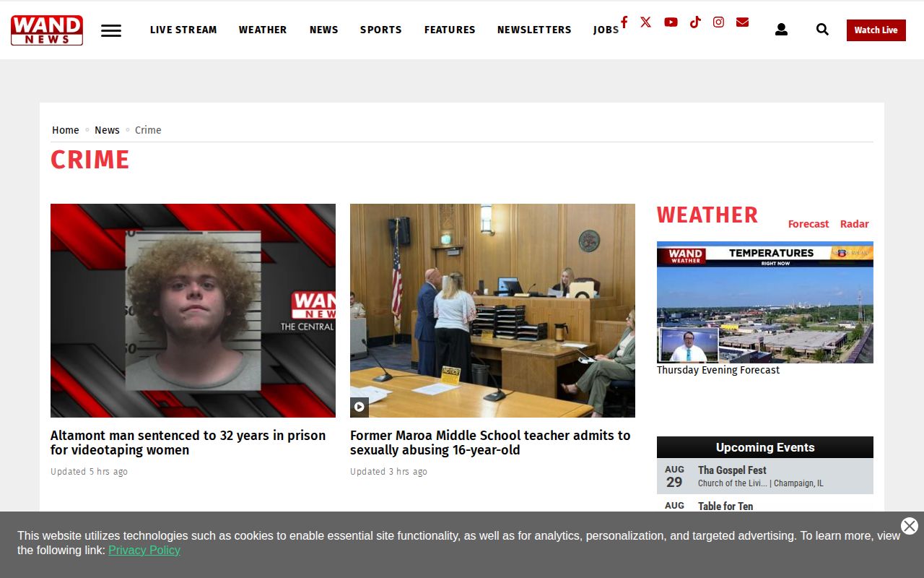Go to Home breadcrumb link
The width and height of the screenshot is (924, 578).
click(66, 130)
